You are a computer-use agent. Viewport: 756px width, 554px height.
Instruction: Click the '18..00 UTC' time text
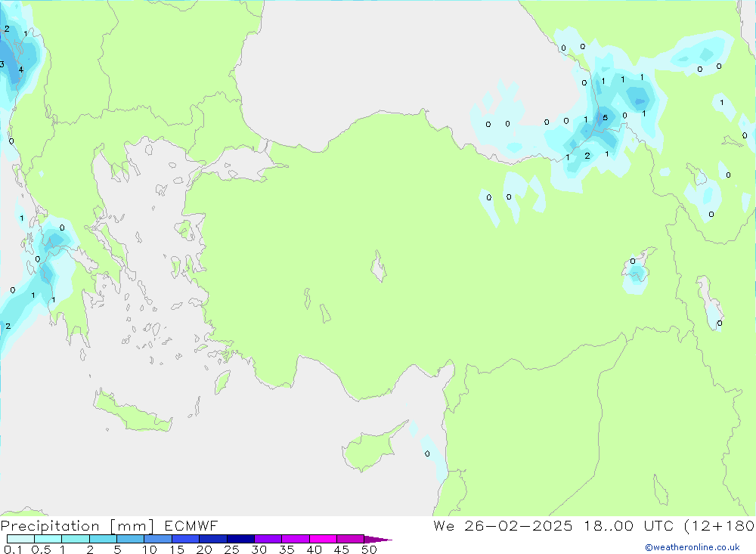tap(629, 526)
